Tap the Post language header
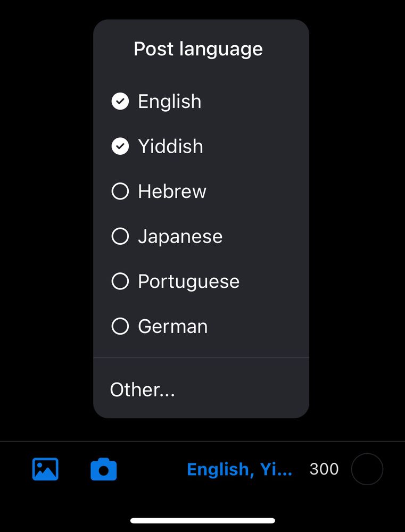Viewport: 405px width, 532px height. [x=199, y=49]
